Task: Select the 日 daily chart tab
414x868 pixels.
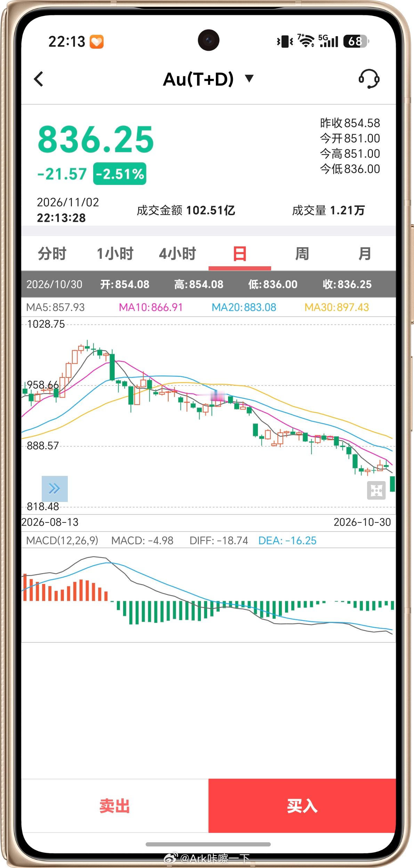Action: coord(240,253)
